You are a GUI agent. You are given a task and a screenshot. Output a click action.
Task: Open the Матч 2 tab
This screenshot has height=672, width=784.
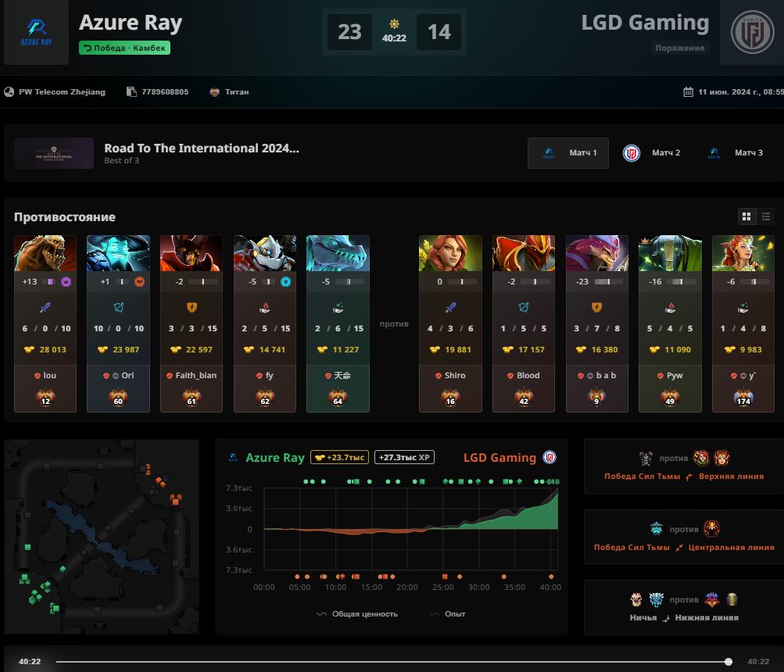(x=651, y=153)
